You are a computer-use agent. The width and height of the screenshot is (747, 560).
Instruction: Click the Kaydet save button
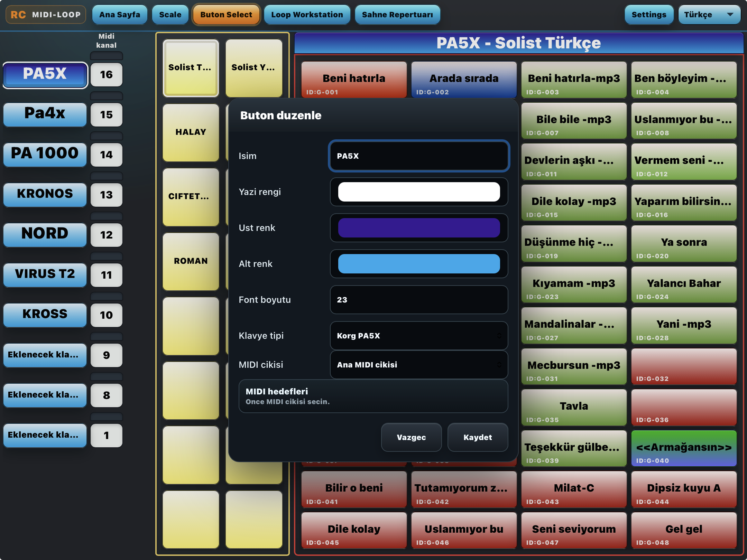(x=478, y=437)
